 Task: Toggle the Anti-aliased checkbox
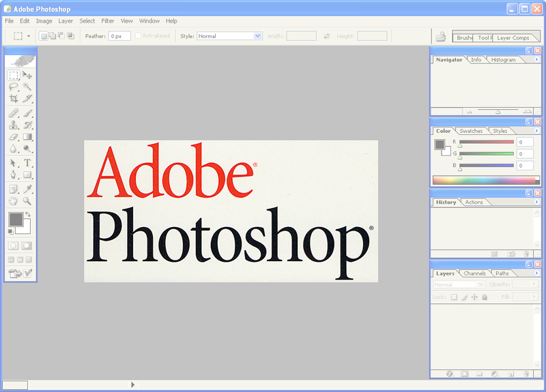click(138, 35)
